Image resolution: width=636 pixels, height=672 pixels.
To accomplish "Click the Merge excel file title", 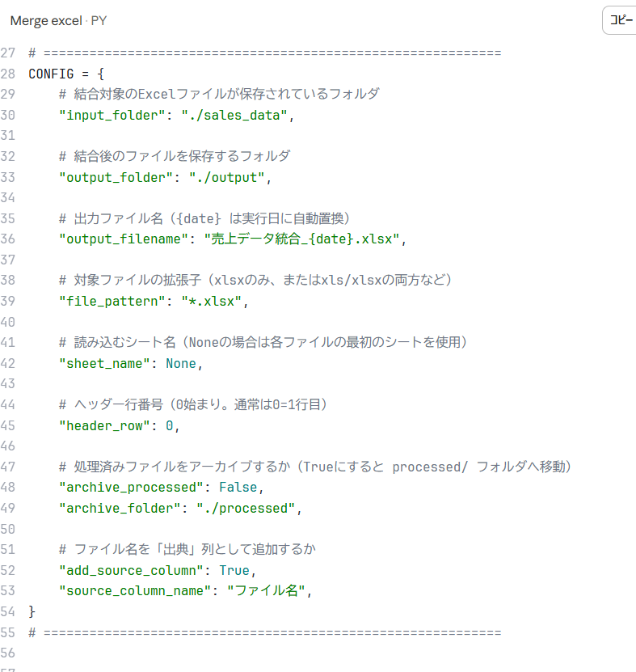I will pos(45,21).
